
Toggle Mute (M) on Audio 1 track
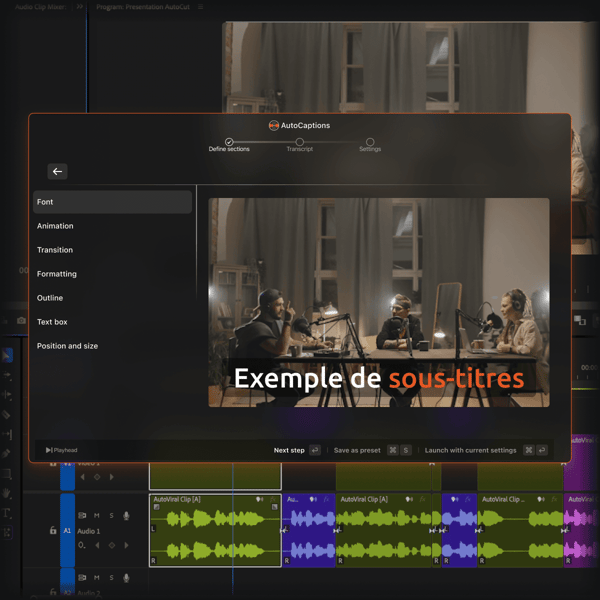coord(97,516)
